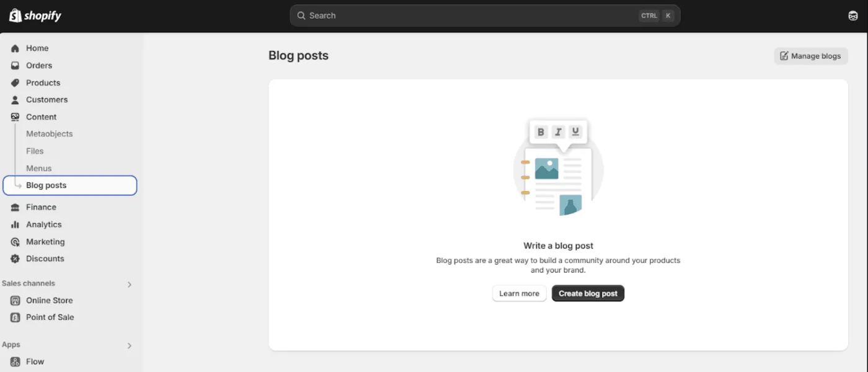Open the Flow app icon

coord(15,361)
